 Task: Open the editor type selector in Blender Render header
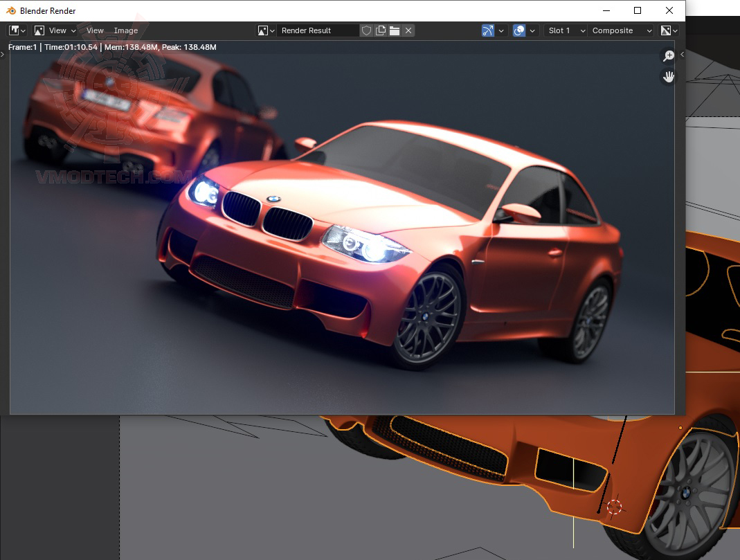17,30
